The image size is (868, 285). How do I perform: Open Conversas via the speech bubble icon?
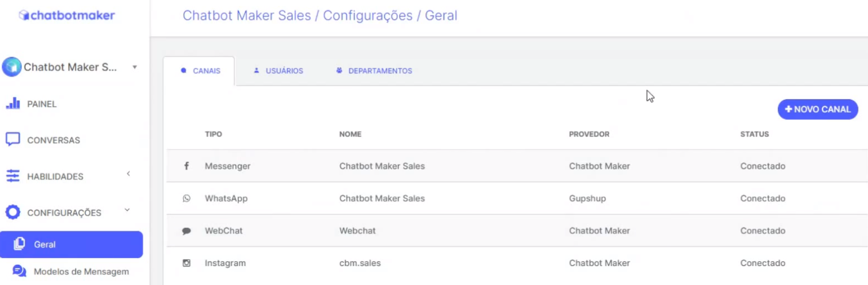click(13, 139)
